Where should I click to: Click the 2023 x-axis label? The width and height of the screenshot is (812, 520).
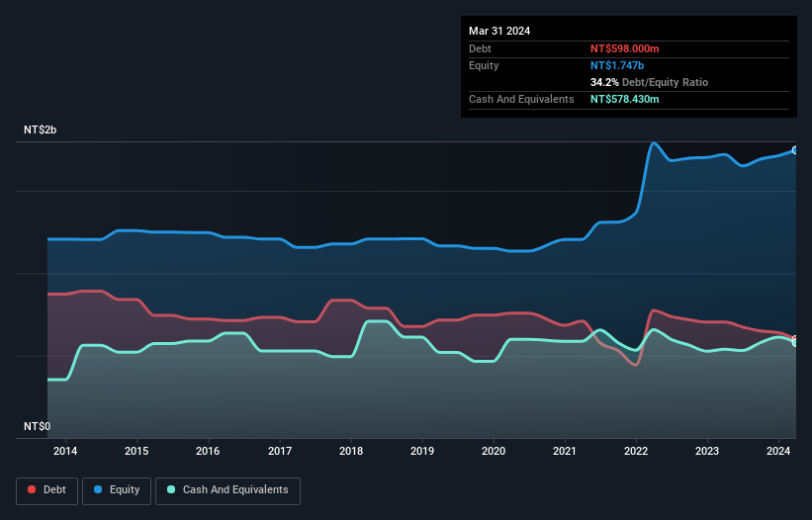[707, 451]
